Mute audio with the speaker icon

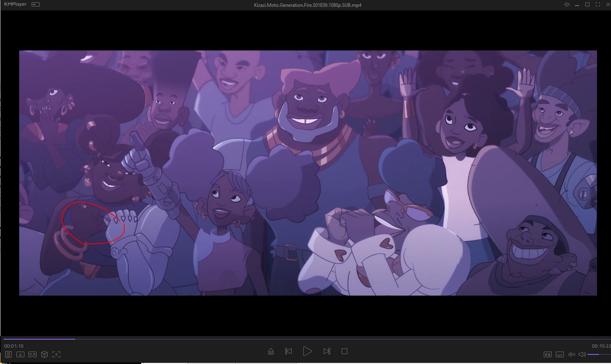(x=582, y=354)
